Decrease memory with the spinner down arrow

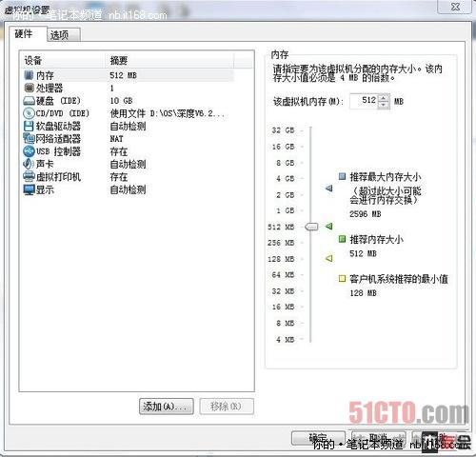pos(384,105)
